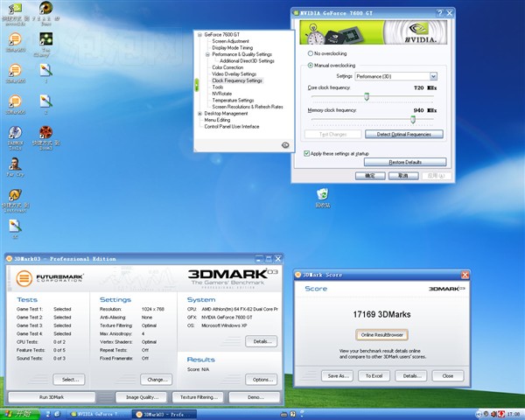The width and height of the screenshot is (525, 420).
Task: Collapse the Performance & Quality Settings node
Action: [x=207, y=54]
